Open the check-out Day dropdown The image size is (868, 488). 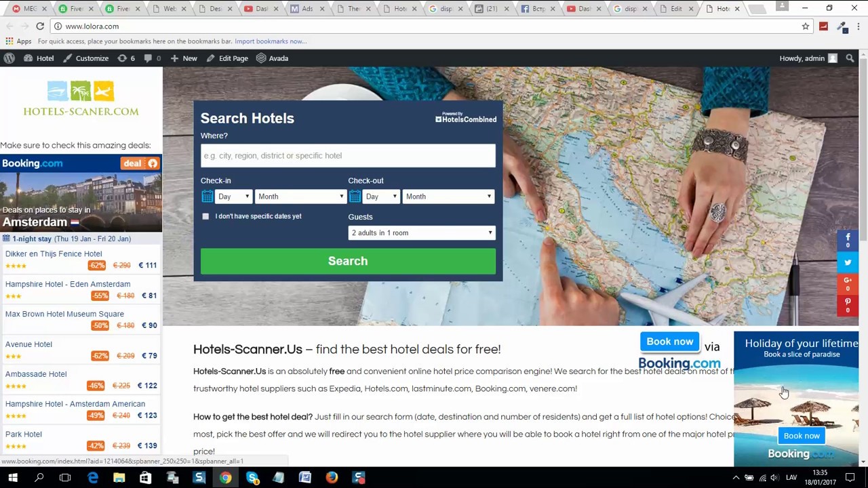pyautogui.click(x=381, y=197)
